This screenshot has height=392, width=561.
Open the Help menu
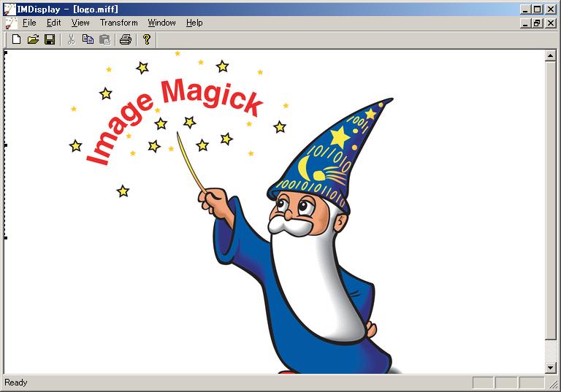point(194,23)
